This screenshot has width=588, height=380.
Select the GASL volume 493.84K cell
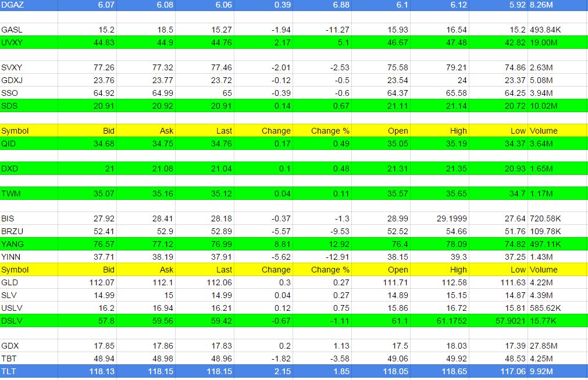(x=558, y=30)
